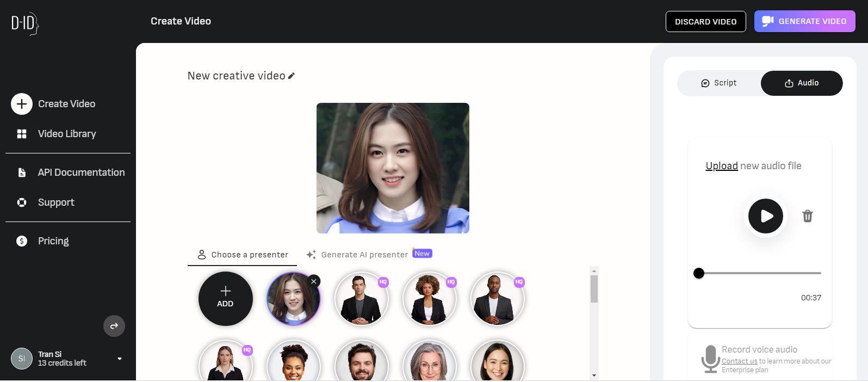This screenshot has height=382, width=868.
Task: Click the Upload new audio link
Action: point(721,166)
